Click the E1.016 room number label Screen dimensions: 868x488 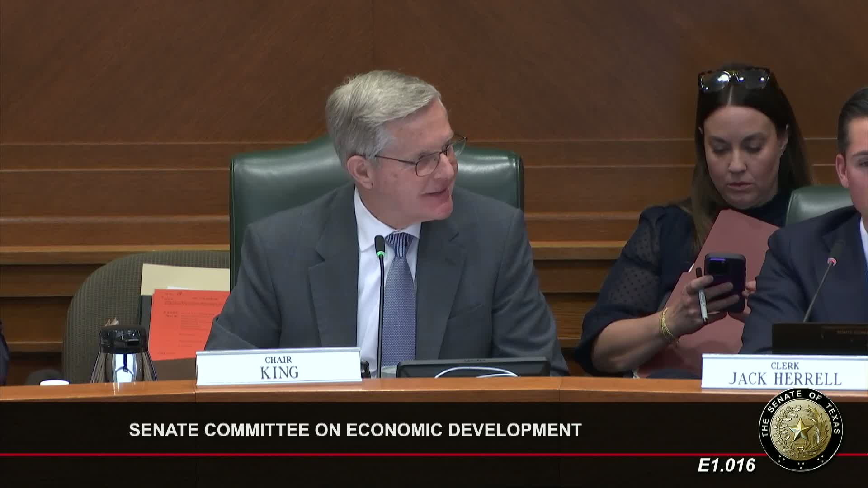tap(726, 465)
